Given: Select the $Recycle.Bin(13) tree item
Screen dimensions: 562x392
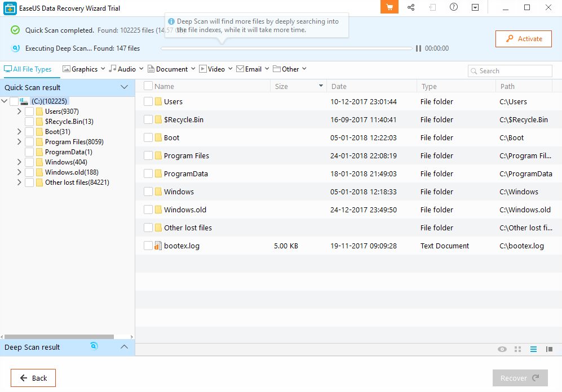Looking at the screenshot, I should pyautogui.click(x=69, y=122).
